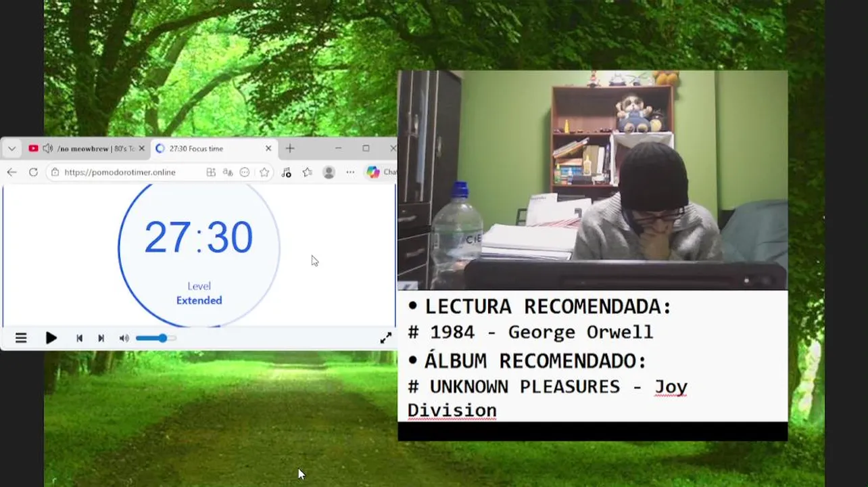Screen dimensions: 868x487
Task: Skip to previous timer stage
Action: [79, 338]
